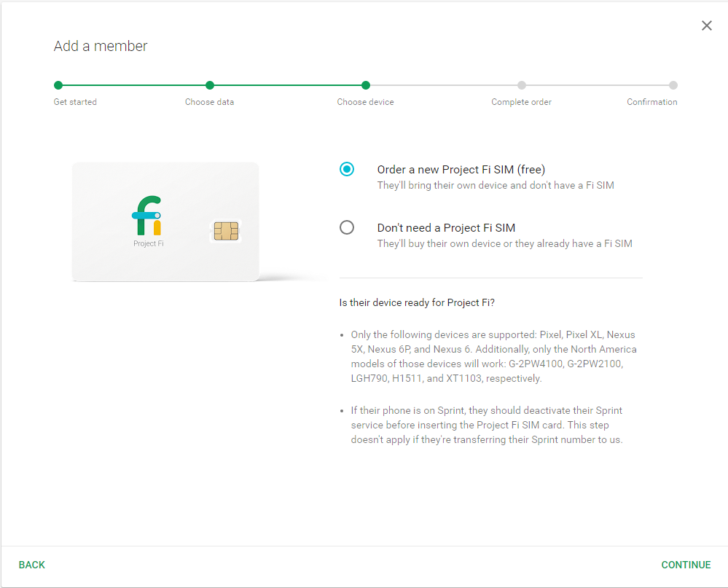Close the Add a member dialog
The height and width of the screenshot is (588, 728).
pyautogui.click(x=706, y=26)
